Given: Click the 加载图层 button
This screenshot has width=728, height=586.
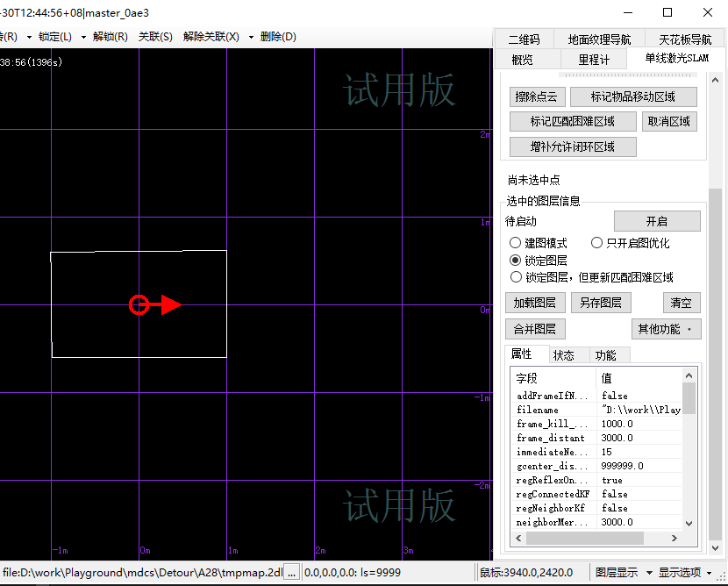Looking at the screenshot, I should [x=535, y=303].
